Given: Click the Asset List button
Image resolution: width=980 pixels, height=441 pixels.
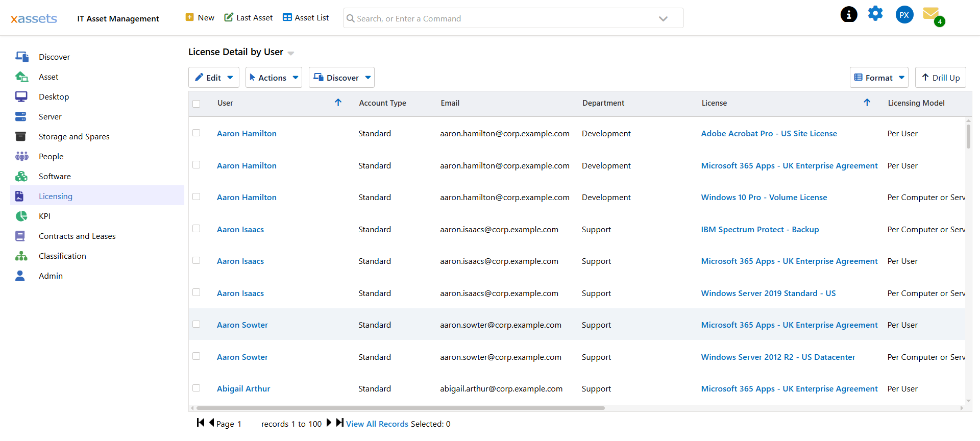Looking at the screenshot, I should (306, 17).
